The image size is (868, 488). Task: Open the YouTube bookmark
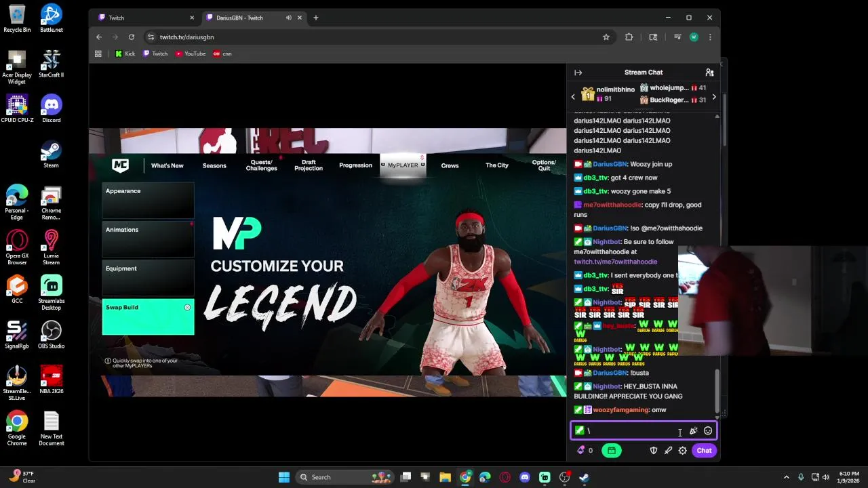tap(191, 54)
